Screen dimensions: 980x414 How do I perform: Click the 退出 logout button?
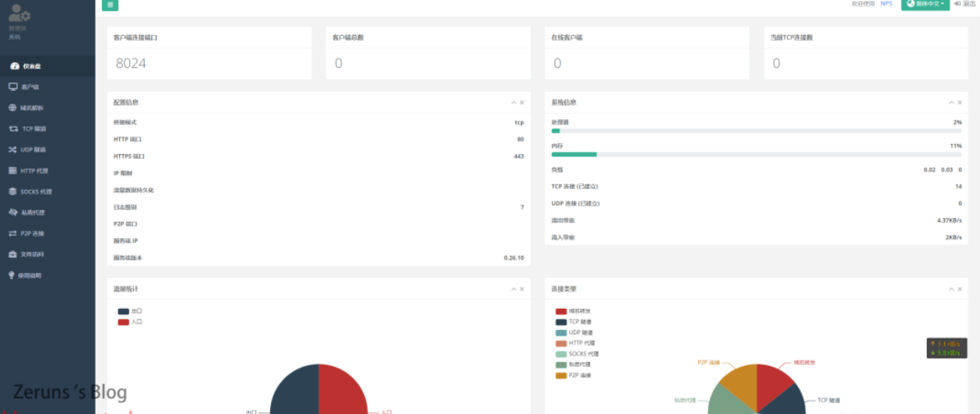[966, 4]
